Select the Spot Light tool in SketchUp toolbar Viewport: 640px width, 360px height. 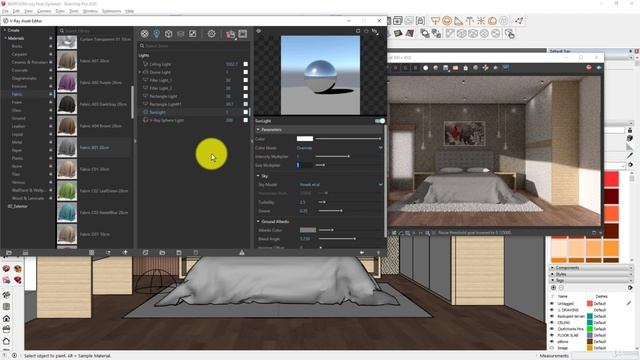[x=458, y=20]
